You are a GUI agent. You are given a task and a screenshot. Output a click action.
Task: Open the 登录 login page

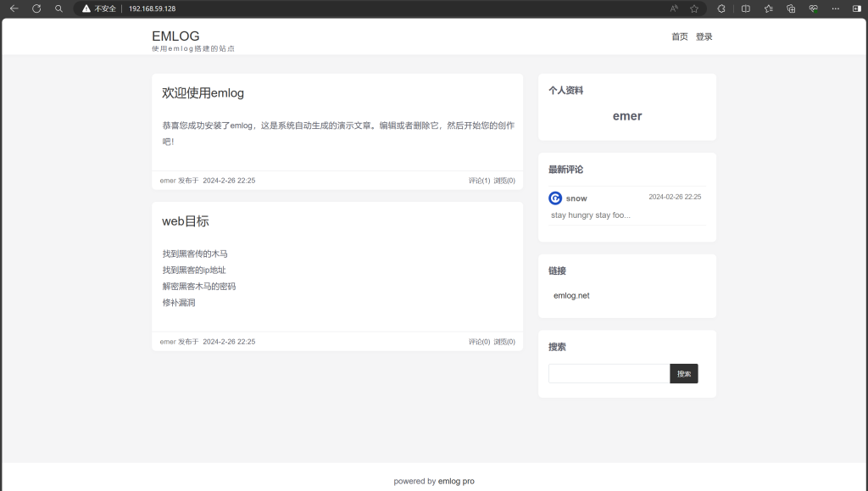click(704, 36)
